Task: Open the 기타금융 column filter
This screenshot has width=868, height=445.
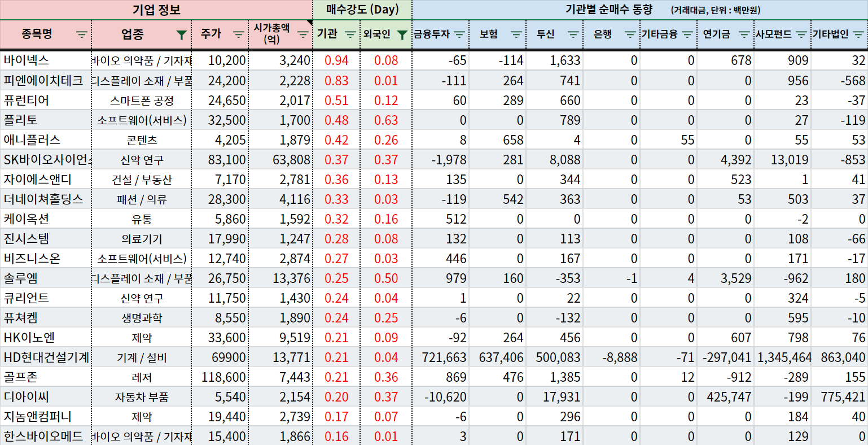Action: [x=687, y=34]
